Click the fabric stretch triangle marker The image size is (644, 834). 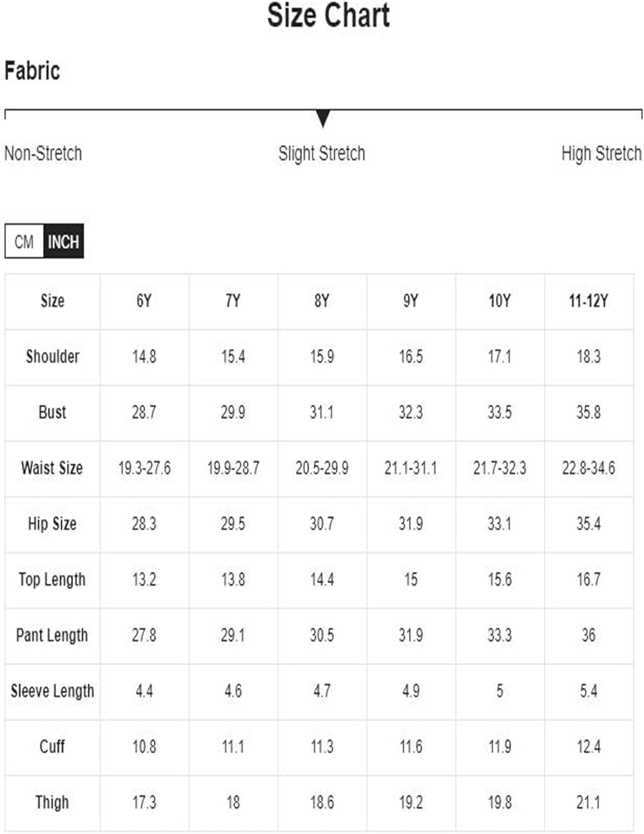click(323, 118)
